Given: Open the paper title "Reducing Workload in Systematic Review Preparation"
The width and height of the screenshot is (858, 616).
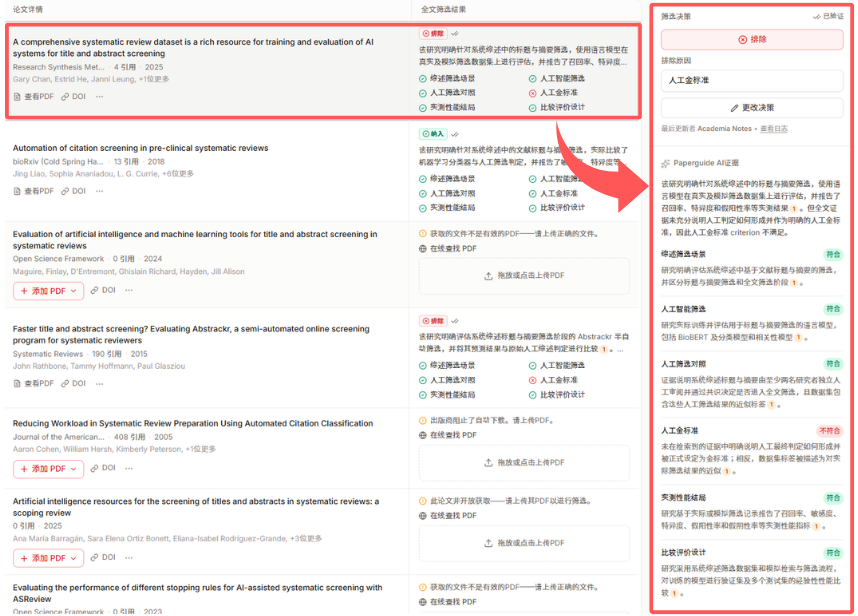Looking at the screenshot, I should 193,423.
